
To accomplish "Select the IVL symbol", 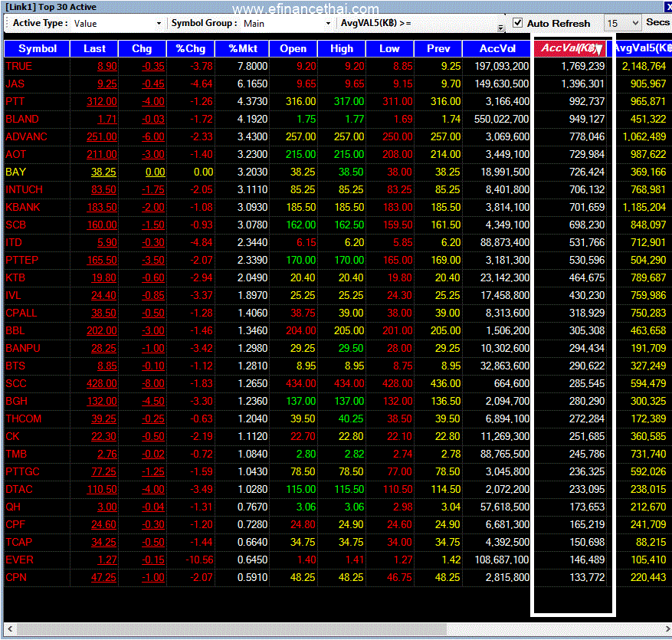I will [13, 295].
